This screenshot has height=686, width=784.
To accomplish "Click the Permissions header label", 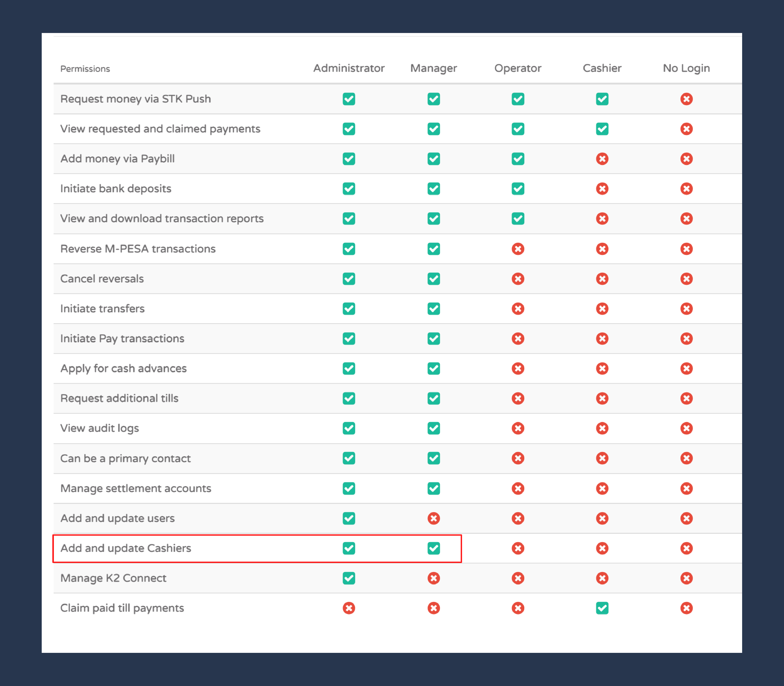I will (85, 69).
